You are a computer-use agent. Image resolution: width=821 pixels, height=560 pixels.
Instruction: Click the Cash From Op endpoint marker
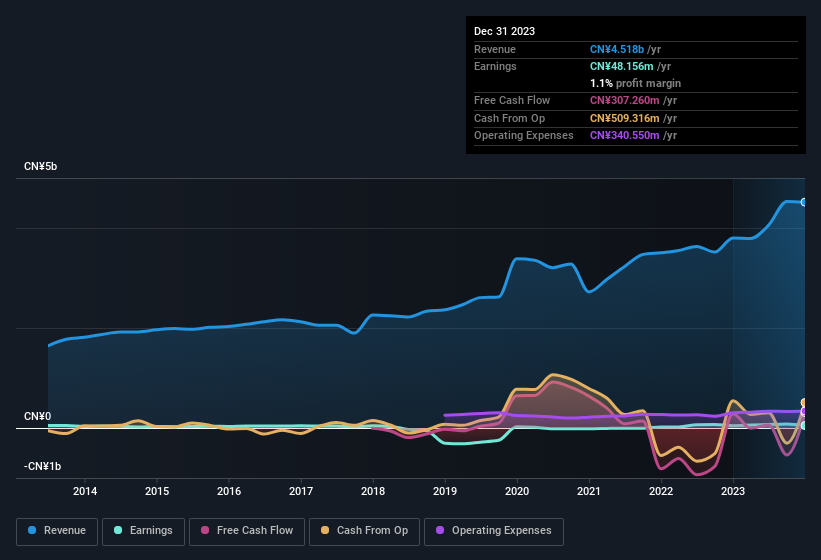[804, 402]
